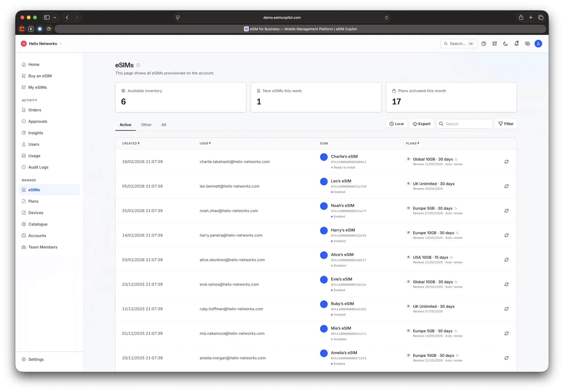The image size is (564, 392).
Task: Switch to the Active tab
Action: (x=125, y=125)
